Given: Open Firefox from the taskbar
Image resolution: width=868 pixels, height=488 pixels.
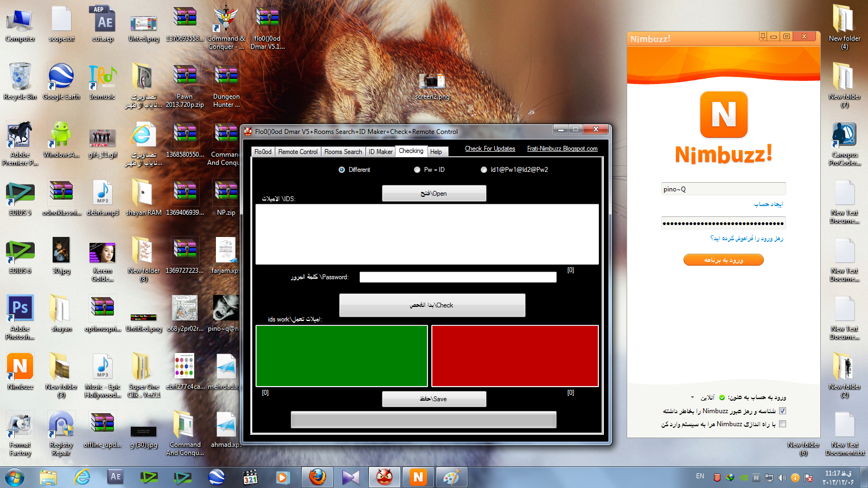Looking at the screenshot, I should coord(317,477).
